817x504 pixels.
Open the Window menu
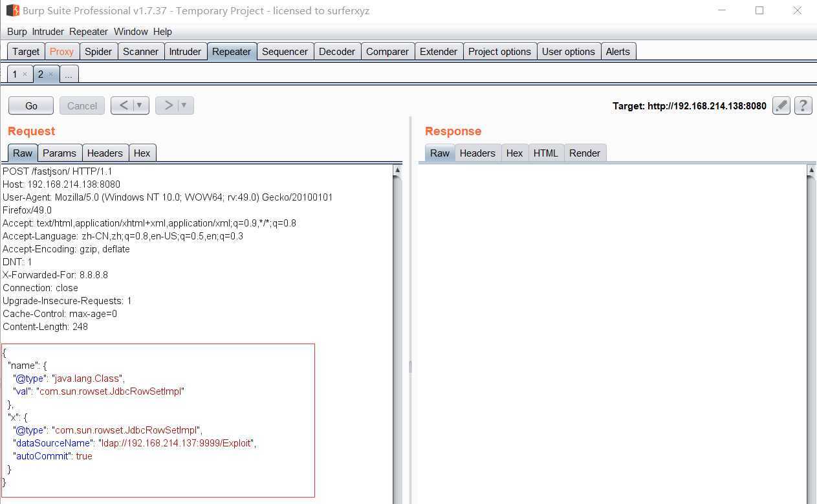coord(131,32)
